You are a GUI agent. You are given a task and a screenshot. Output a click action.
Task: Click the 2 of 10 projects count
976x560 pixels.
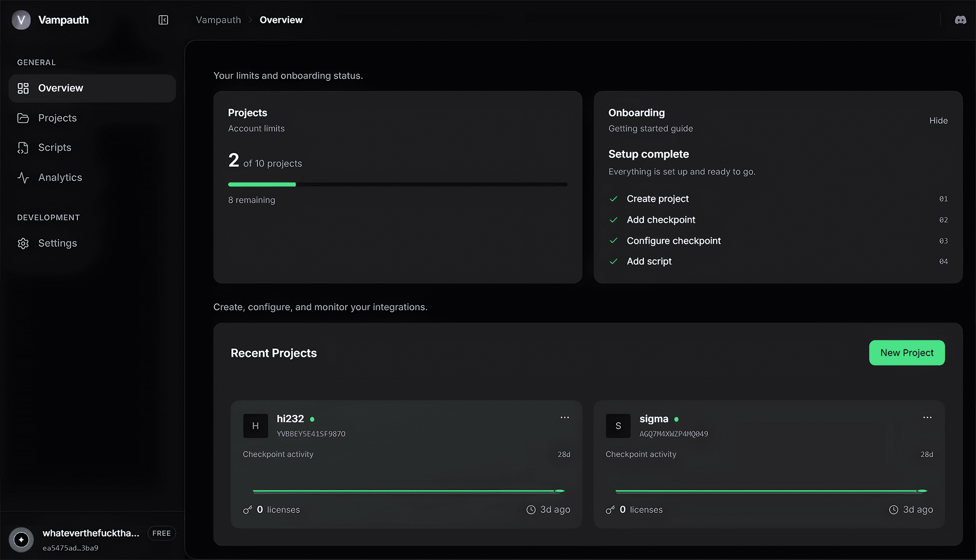[x=265, y=161]
